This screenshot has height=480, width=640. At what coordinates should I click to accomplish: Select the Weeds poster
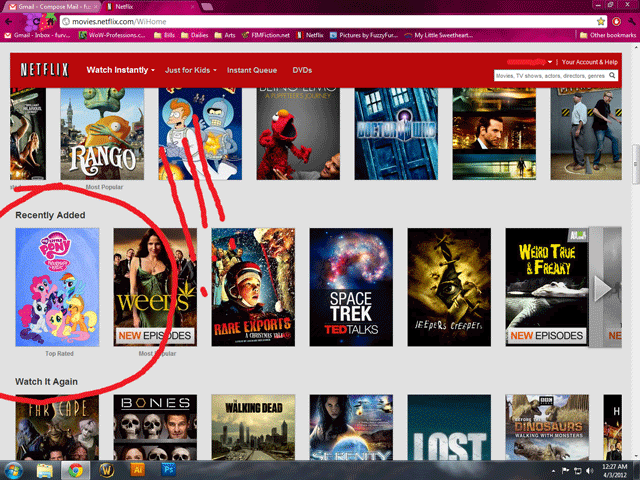coord(155,287)
